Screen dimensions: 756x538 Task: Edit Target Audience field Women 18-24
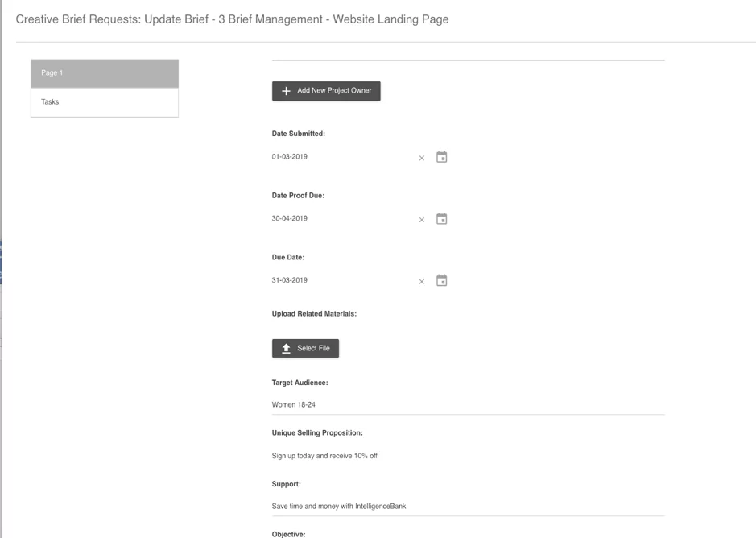[x=468, y=405]
